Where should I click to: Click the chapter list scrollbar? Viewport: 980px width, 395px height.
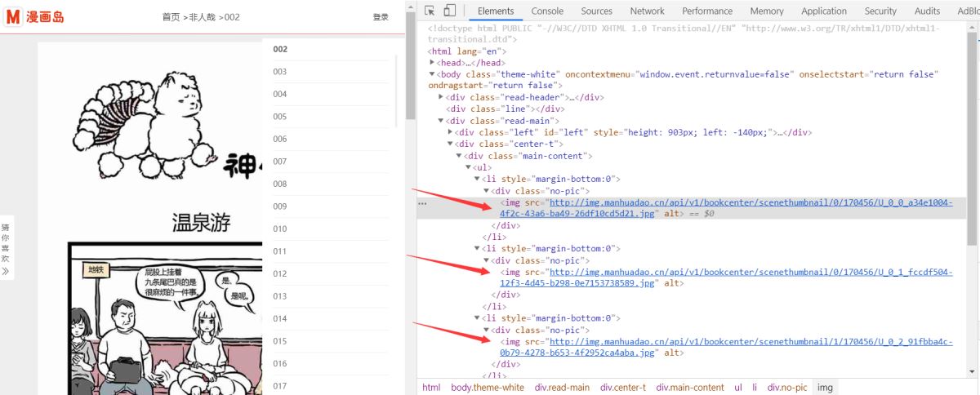point(398,90)
